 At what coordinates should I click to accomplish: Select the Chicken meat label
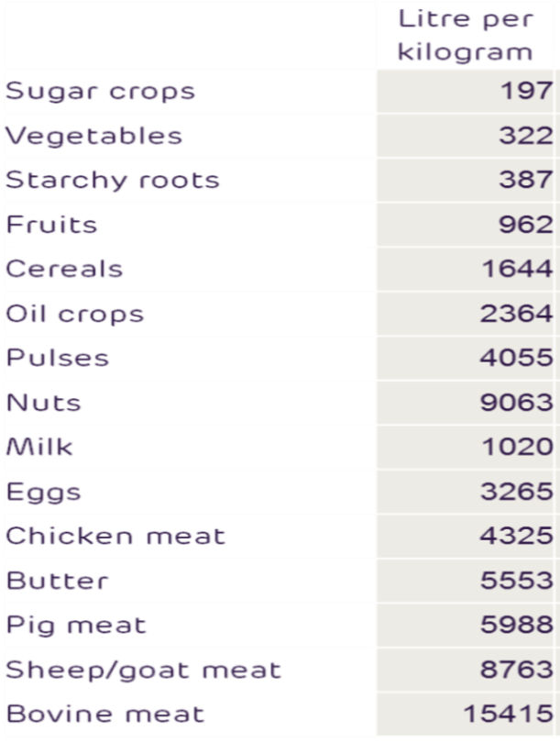(x=115, y=537)
